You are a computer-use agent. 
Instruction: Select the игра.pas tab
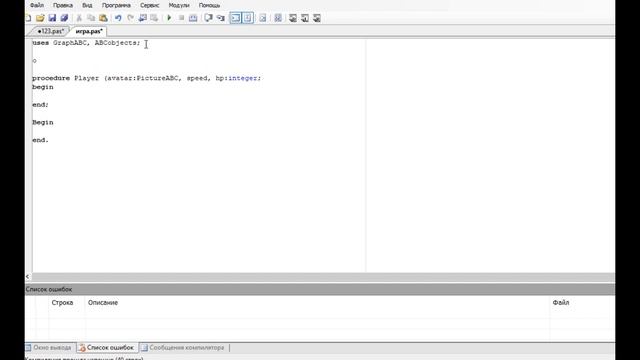(89, 31)
